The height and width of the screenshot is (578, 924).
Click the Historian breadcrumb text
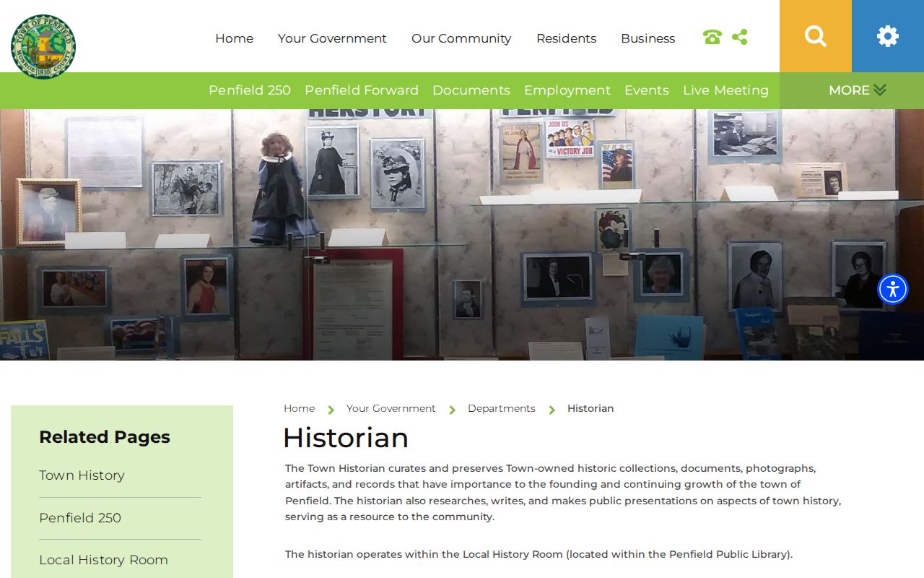tap(590, 408)
